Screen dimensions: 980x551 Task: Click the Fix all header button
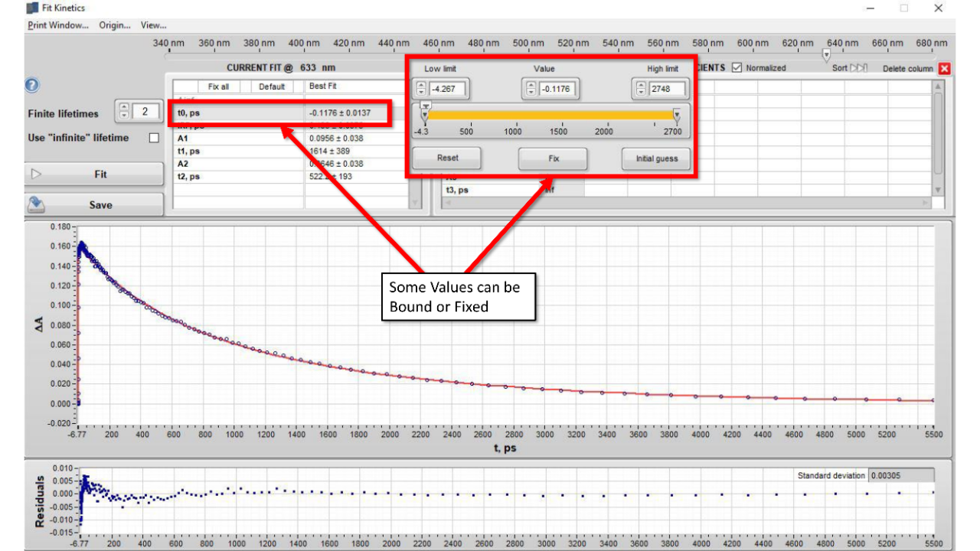tap(218, 86)
